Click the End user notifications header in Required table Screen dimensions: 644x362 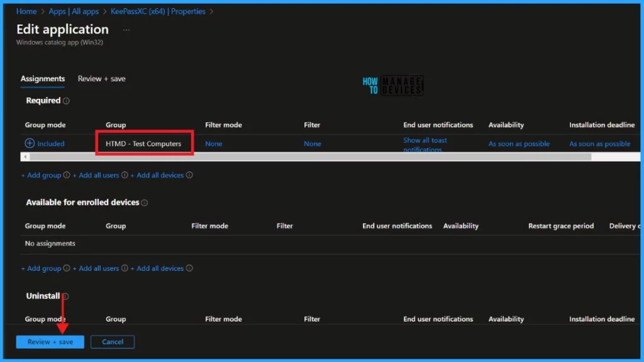(438, 125)
